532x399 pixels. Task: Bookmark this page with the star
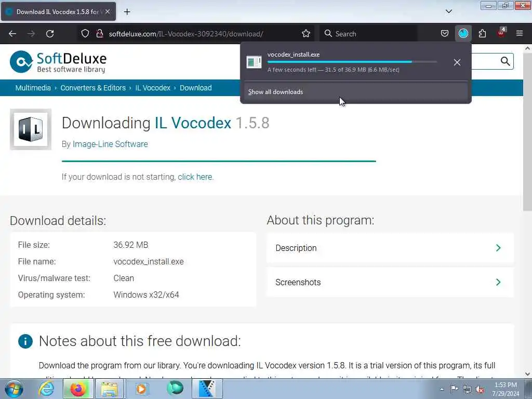tap(306, 34)
